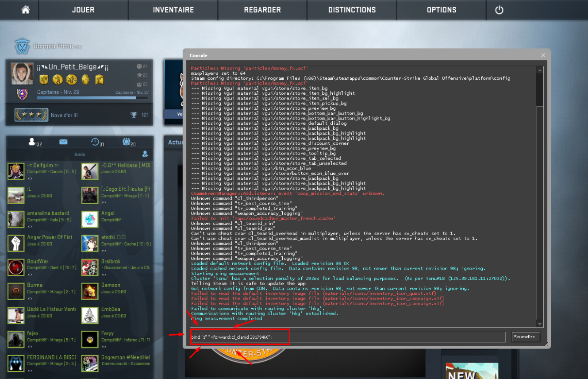Image resolution: width=588 pixels, height=379 pixels.
Task: Click the Nova d'or III rank emblem
Action: click(31, 115)
